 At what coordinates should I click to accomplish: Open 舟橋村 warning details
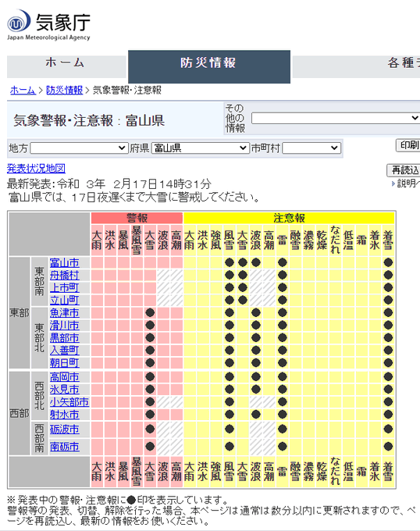[64, 276]
